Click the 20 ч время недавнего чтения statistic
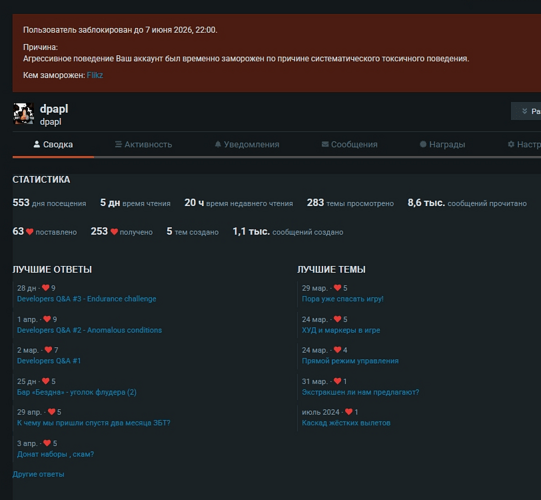 (x=239, y=203)
